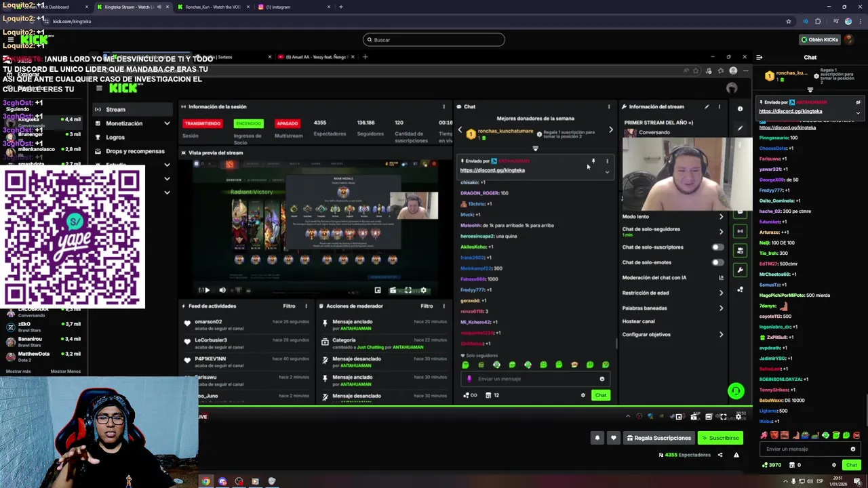The width and height of the screenshot is (868, 488).
Task: Click Mostrar más in the channel sidebar
Action: click(18, 371)
